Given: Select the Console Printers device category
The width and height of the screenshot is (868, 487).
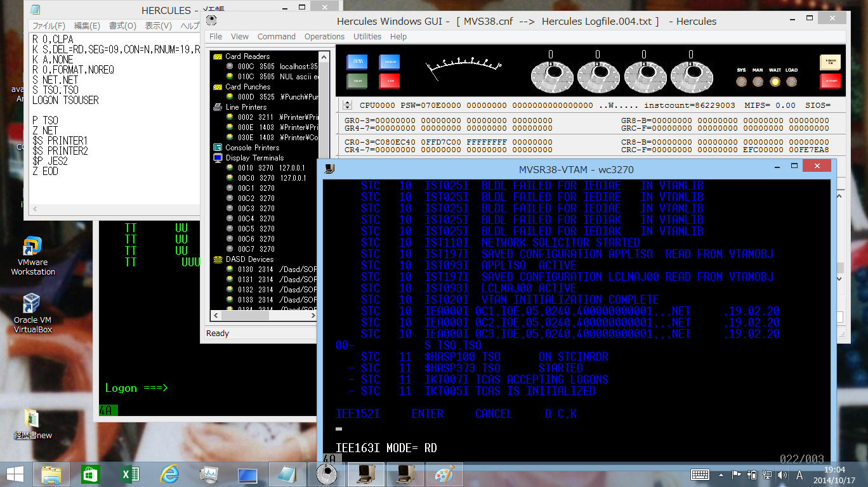Looking at the screenshot, I should tap(253, 148).
